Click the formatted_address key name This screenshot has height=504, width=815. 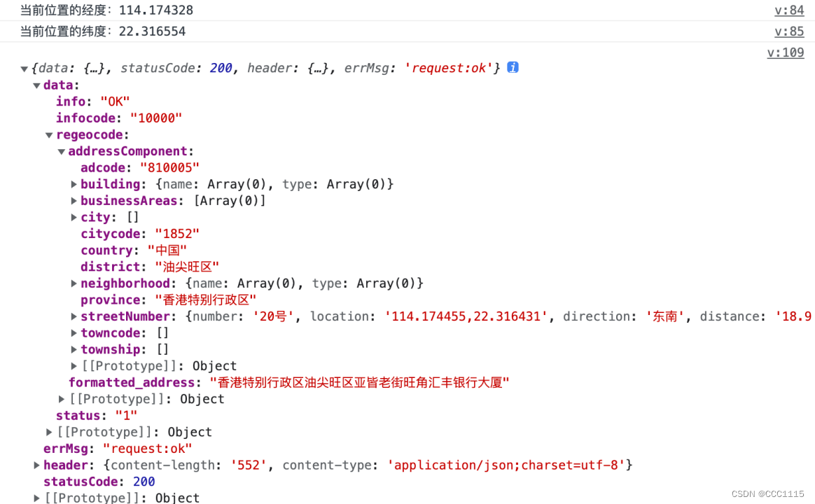pos(132,383)
